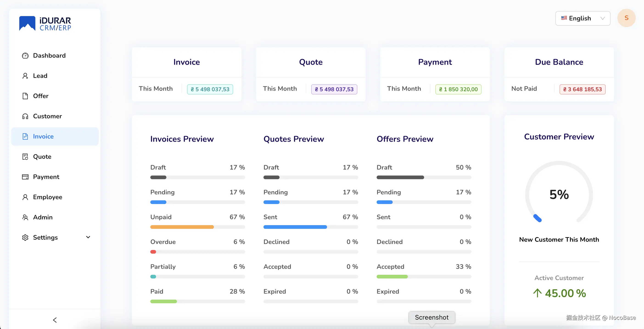Screen dimensions: 644x329
Task: Click the Customer headset icon
Action: (25, 116)
